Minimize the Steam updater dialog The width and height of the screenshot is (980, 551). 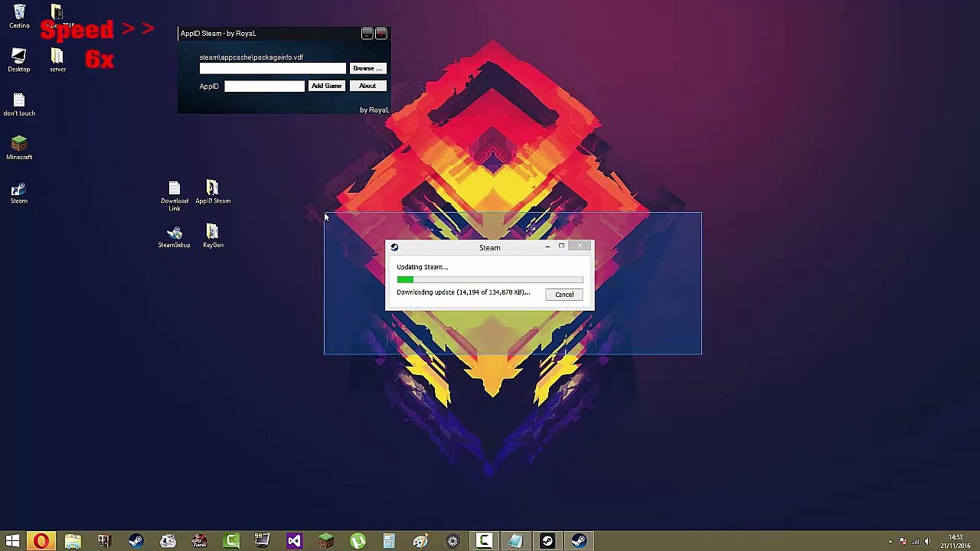pyautogui.click(x=547, y=246)
